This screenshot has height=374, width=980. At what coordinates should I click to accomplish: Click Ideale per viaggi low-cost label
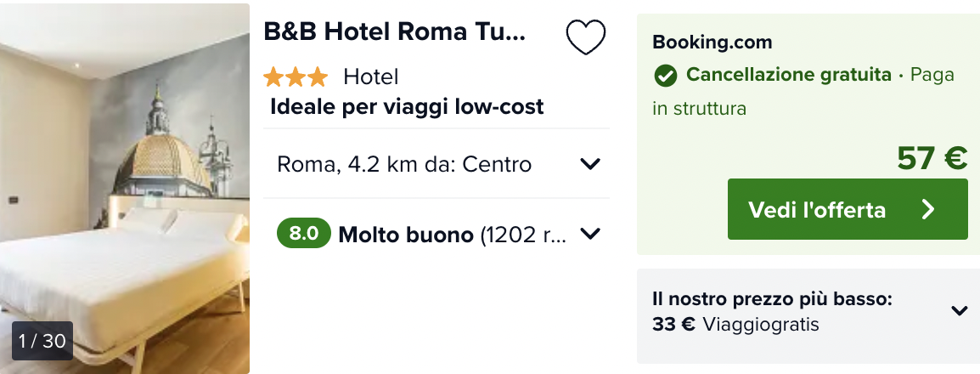pos(407,107)
